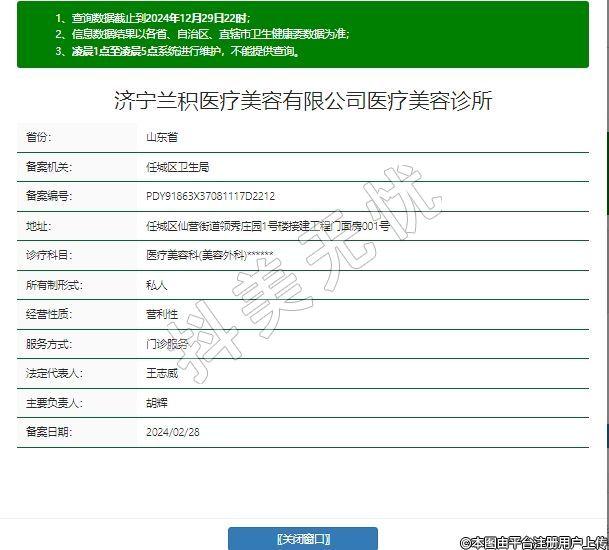Viewport: 609px width, 550px height.
Task: Click the 服务方式 value 门诊服务
Action: click(167, 343)
